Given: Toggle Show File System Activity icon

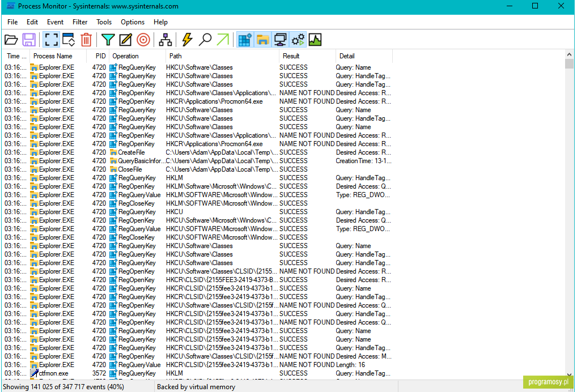Looking at the screenshot, I should click(x=262, y=40).
